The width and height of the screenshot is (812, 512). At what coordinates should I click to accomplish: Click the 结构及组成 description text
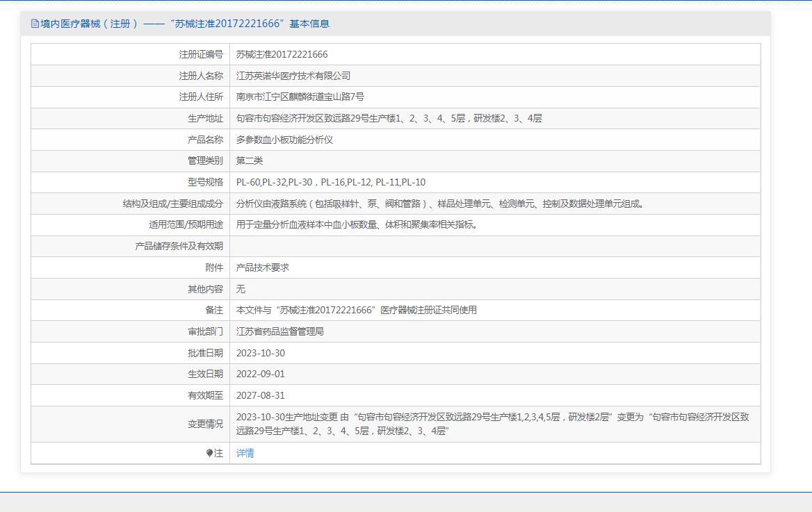441,204
